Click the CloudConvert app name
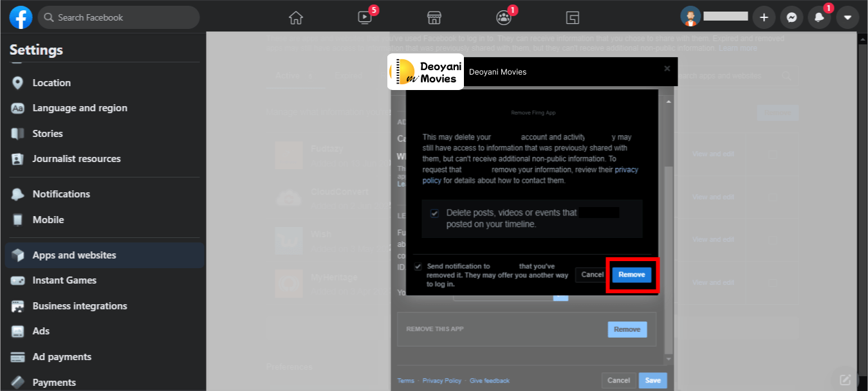The image size is (868, 391). click(x=340, y=192)
